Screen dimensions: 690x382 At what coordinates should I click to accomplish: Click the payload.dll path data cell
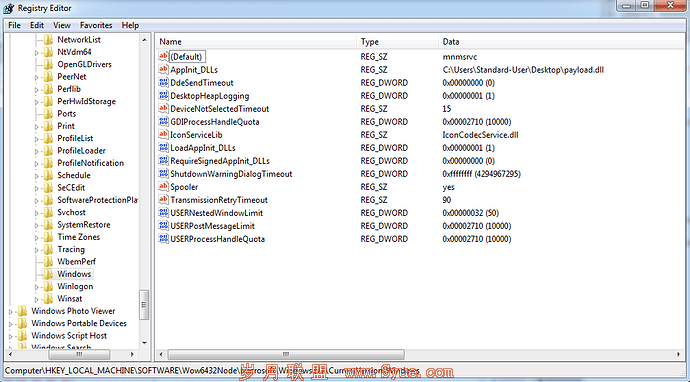[x=523, y=70]
